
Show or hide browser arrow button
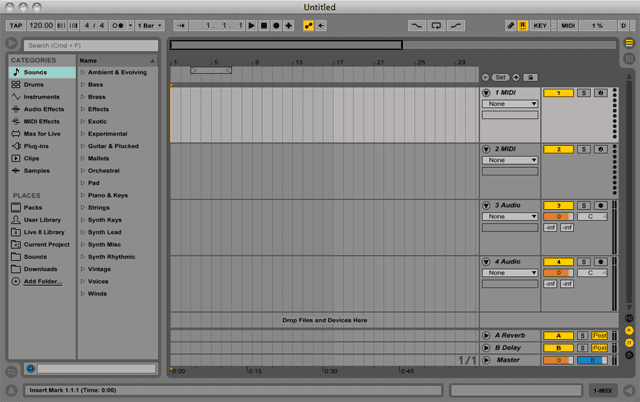click(11, 43)
